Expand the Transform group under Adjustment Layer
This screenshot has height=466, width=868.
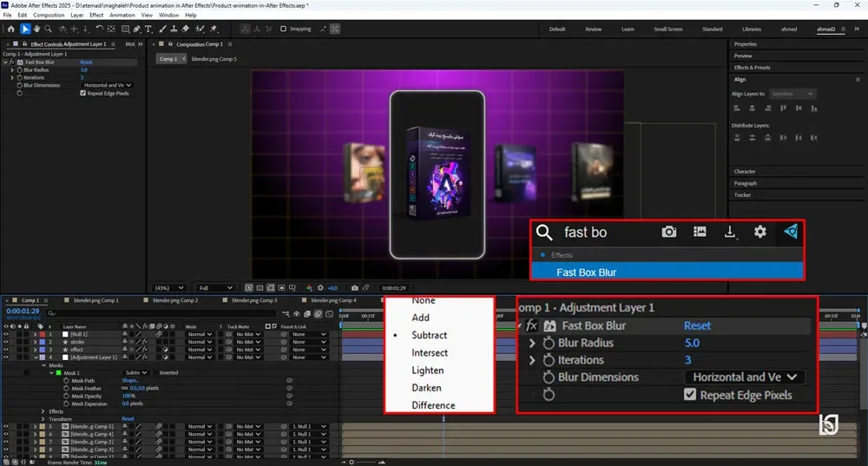43,419
